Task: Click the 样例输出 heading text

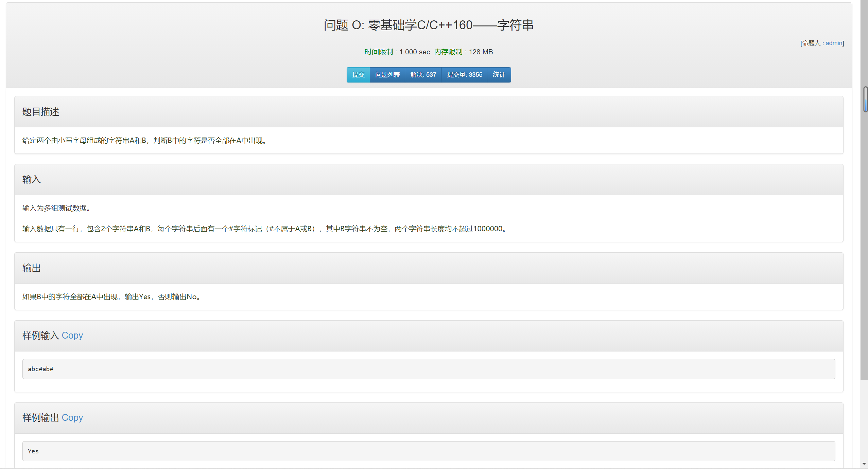Action: coord(40,418)
